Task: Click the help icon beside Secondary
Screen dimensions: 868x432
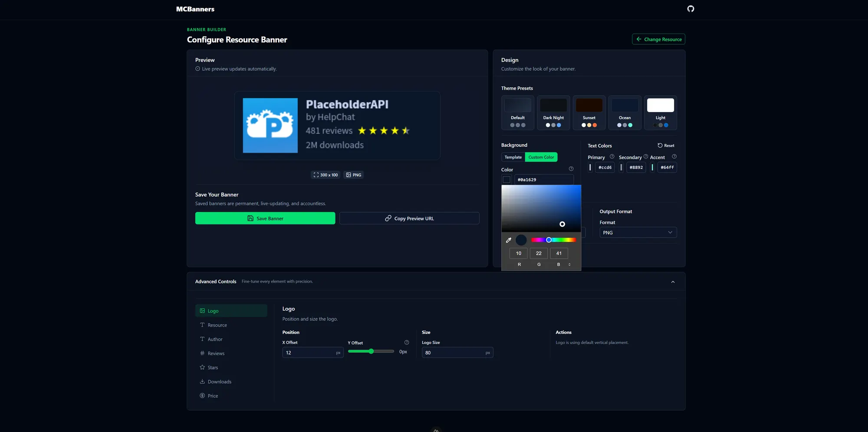Action: (x=646, y=156)
